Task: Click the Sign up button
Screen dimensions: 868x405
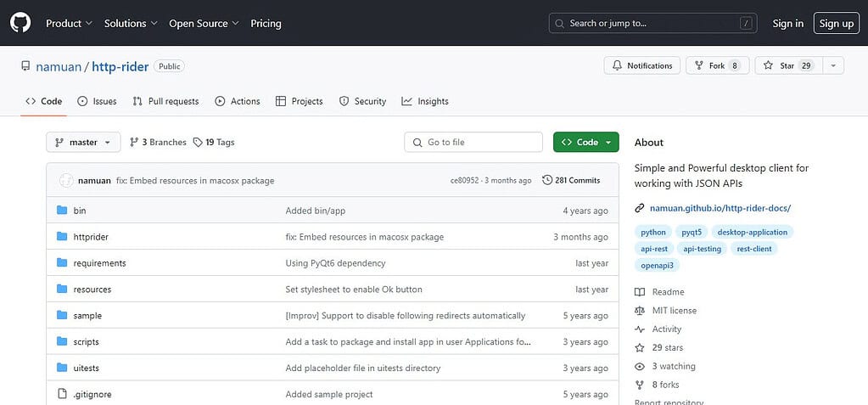Action: (837, 23)
